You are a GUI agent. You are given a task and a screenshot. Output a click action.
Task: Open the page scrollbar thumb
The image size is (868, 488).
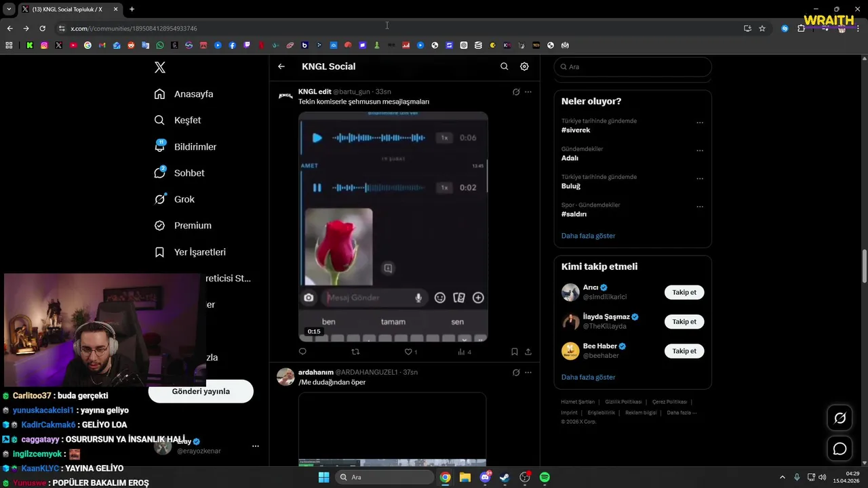tap(865, 266)
